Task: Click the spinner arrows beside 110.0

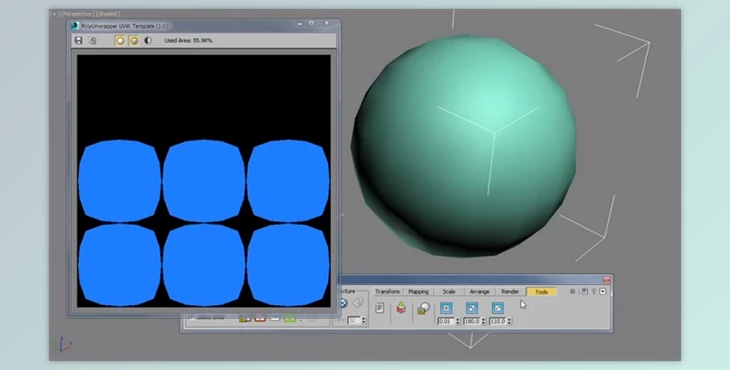Action: point(509,321)
